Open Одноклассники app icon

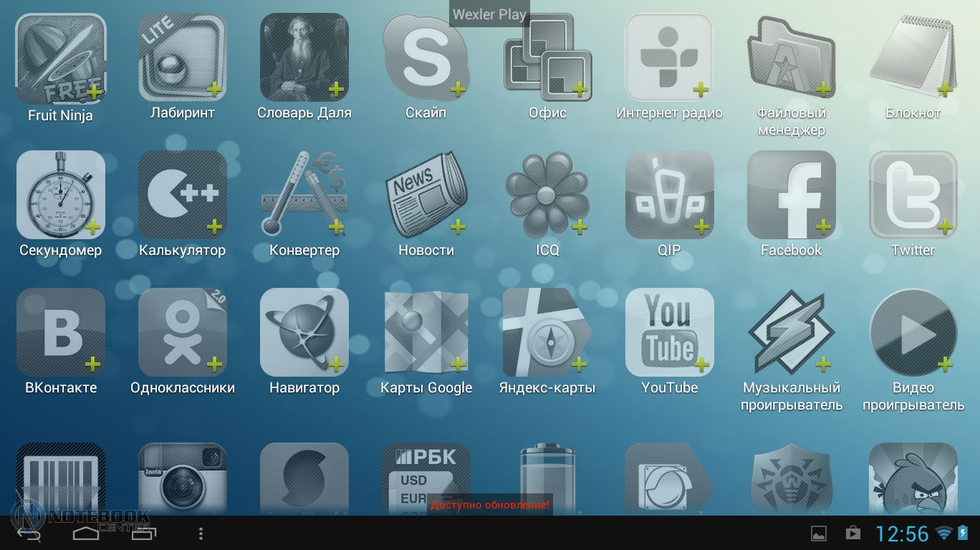[x=183, y=332]
